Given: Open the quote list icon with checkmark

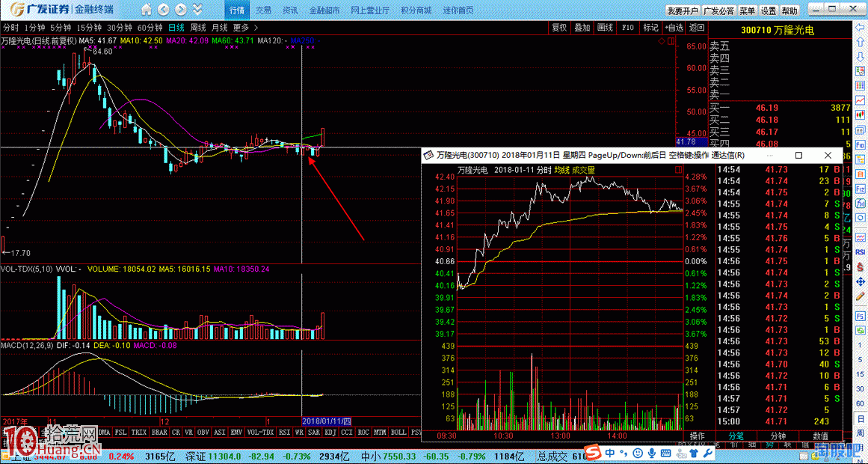Looking at the screenshot, I should tap(861, 70).
